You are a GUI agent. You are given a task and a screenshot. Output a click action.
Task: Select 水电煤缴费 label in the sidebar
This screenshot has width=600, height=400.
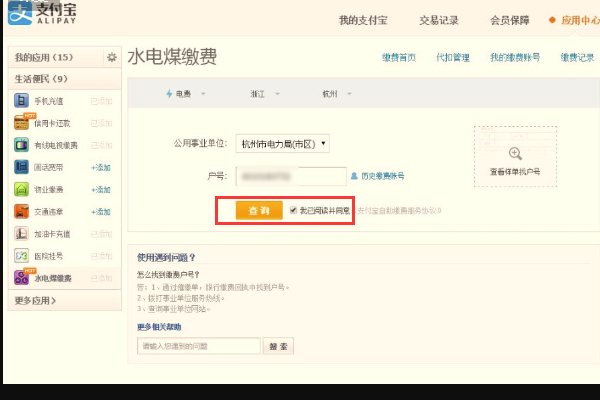click(53, 278)
